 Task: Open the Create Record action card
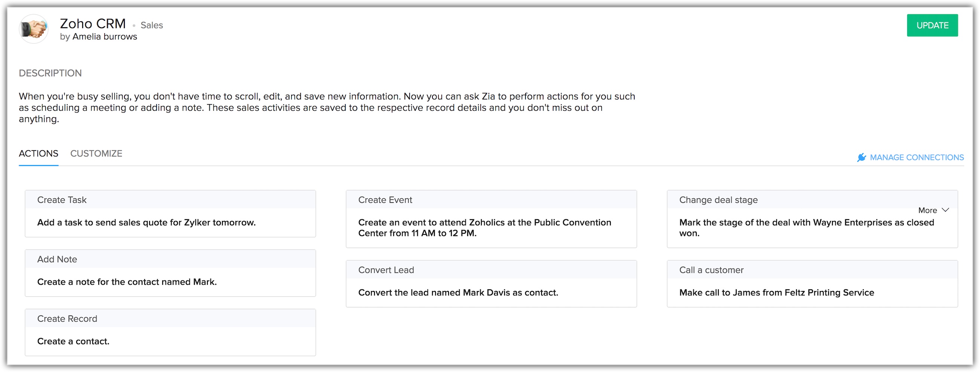pos(170,332)
